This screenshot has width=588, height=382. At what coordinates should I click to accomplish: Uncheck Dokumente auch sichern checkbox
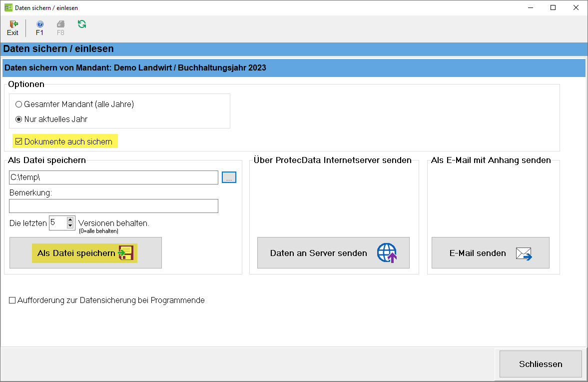click(19, 141)
